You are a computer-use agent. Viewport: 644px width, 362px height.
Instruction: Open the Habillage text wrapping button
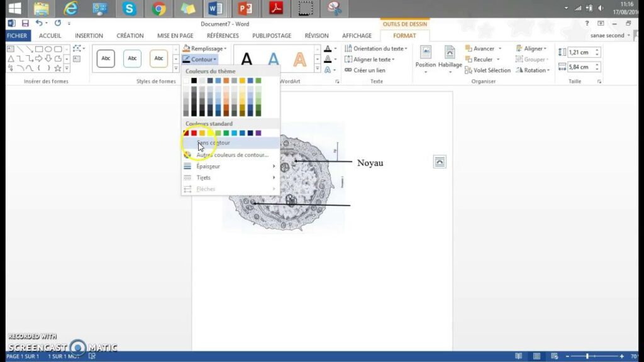450,58
